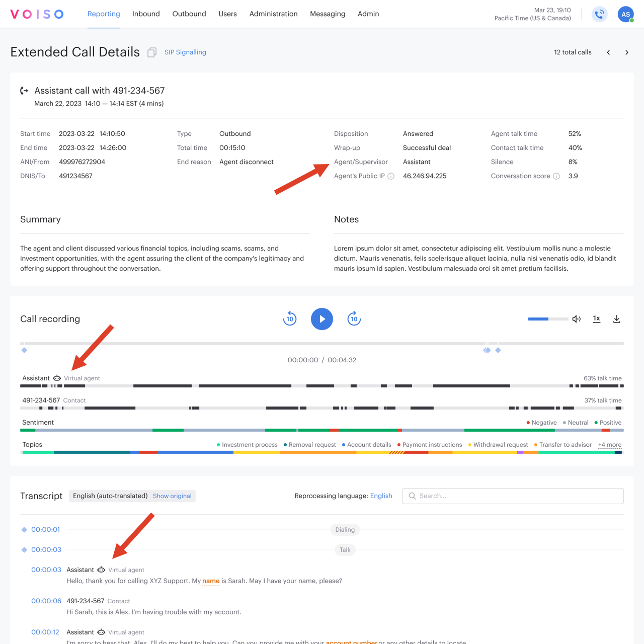Download the call recording
644x644 pixels.
point(617,318)
